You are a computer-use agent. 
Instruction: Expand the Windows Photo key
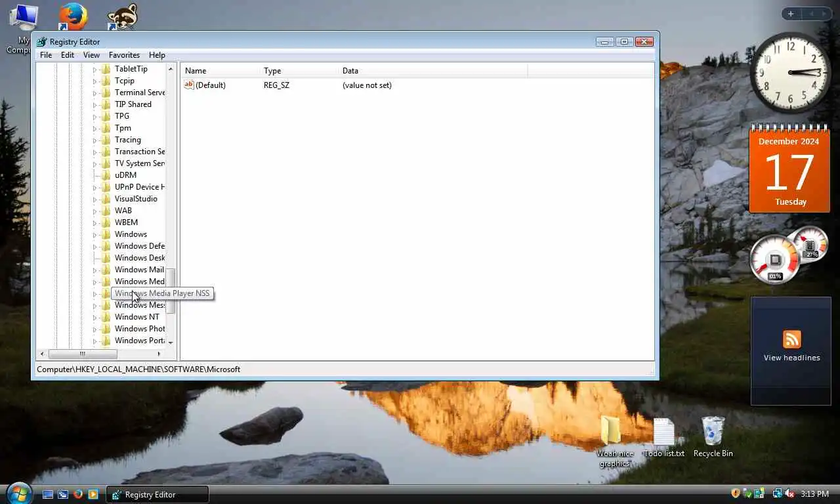tap(94, 329)
